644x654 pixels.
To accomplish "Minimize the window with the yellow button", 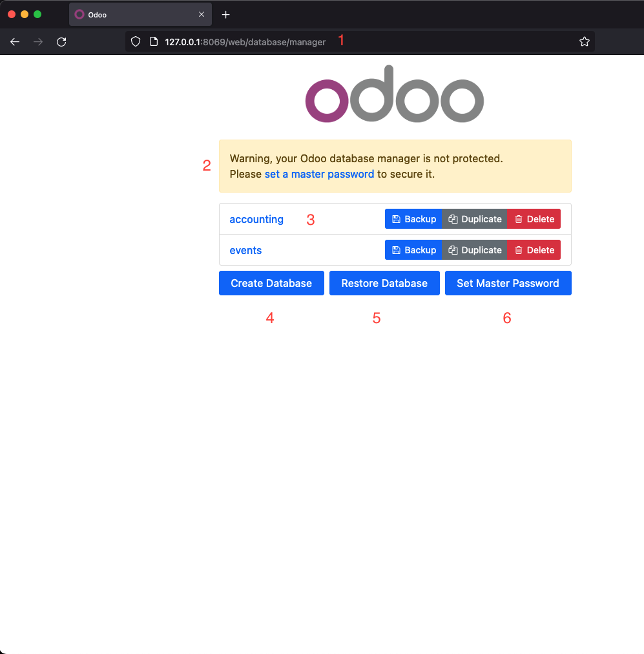I will (25, 15).
